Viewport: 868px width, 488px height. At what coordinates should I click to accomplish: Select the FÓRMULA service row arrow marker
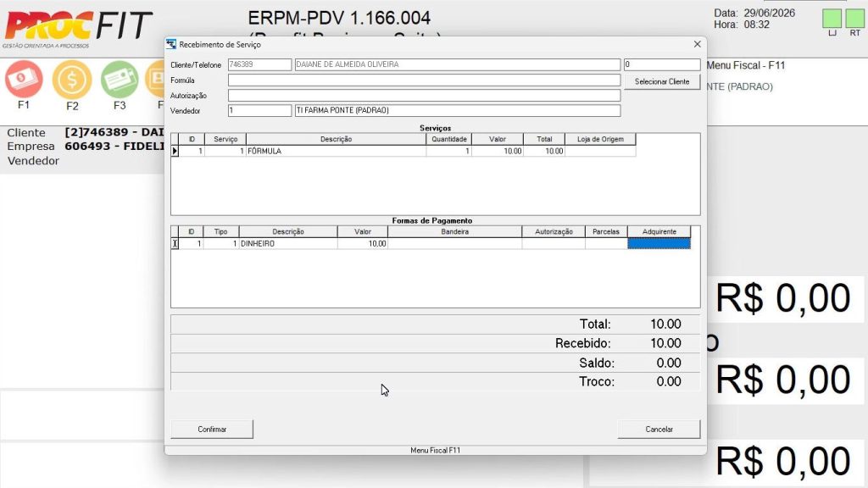click(x=175, y=151)
